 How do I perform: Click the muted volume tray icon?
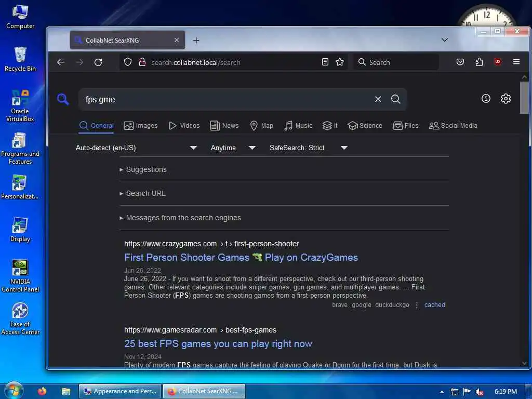click(480, 392)
